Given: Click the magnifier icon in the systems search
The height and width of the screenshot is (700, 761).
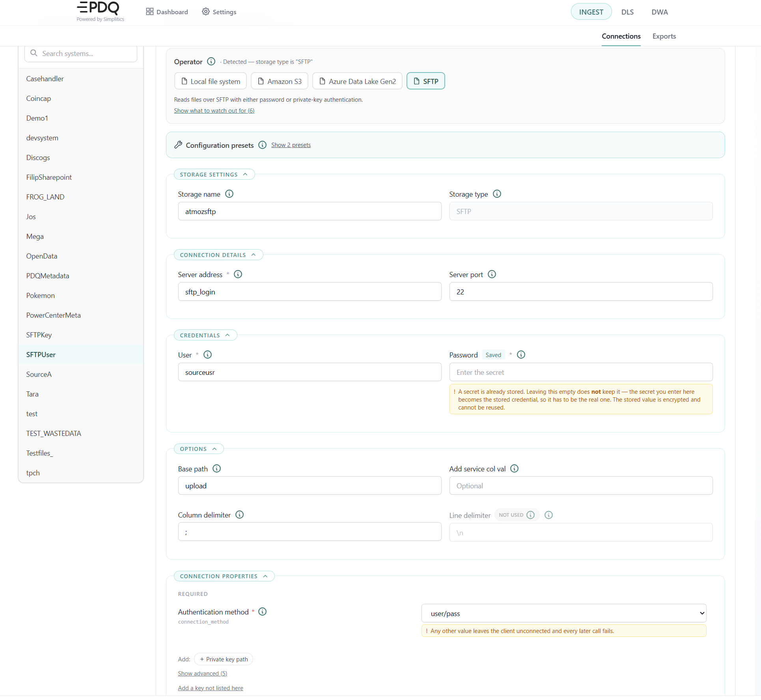Looking at the screenshot, I should pos(34,53).
